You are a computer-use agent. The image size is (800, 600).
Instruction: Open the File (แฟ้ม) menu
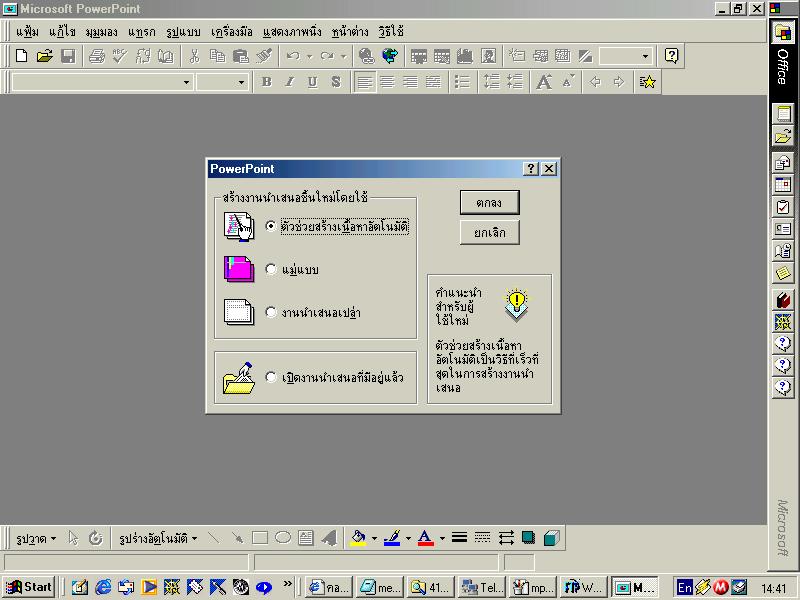pos(27,32)
